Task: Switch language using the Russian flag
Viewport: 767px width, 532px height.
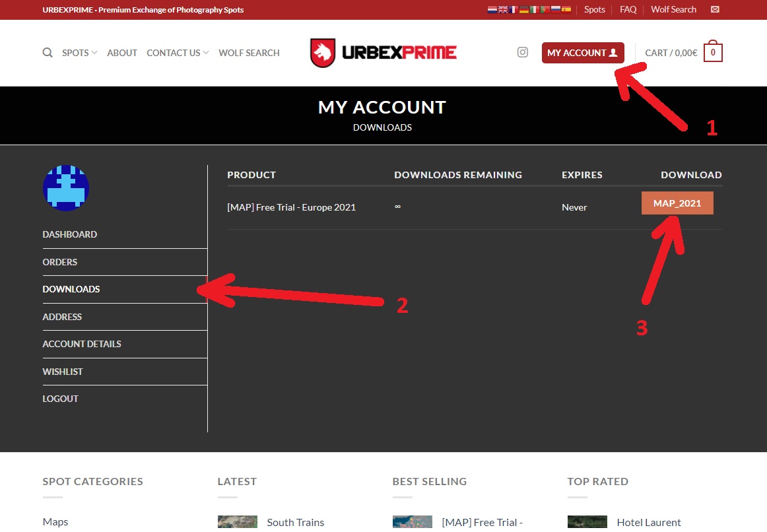Action: tap(556, 9)
